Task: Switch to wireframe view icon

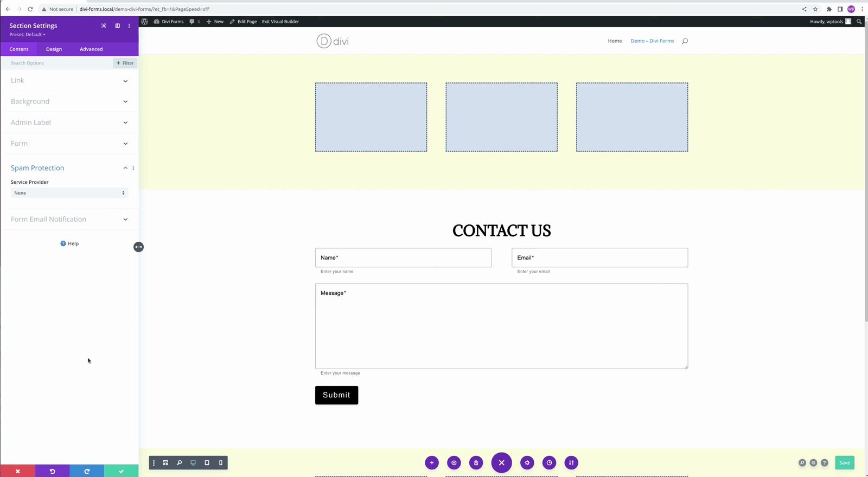Action: (x=165, y=463)
